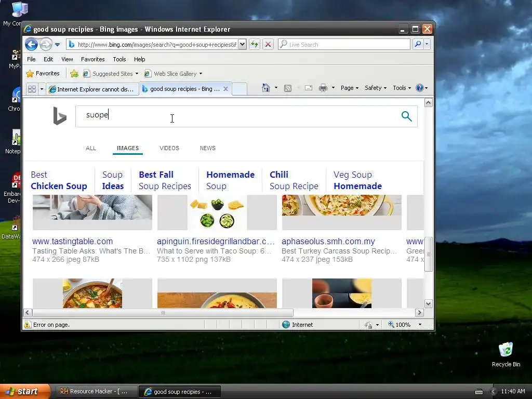Screen dimensions: 532x399
Task: Click the Bing logo
Action: click(x=60, y=116)
